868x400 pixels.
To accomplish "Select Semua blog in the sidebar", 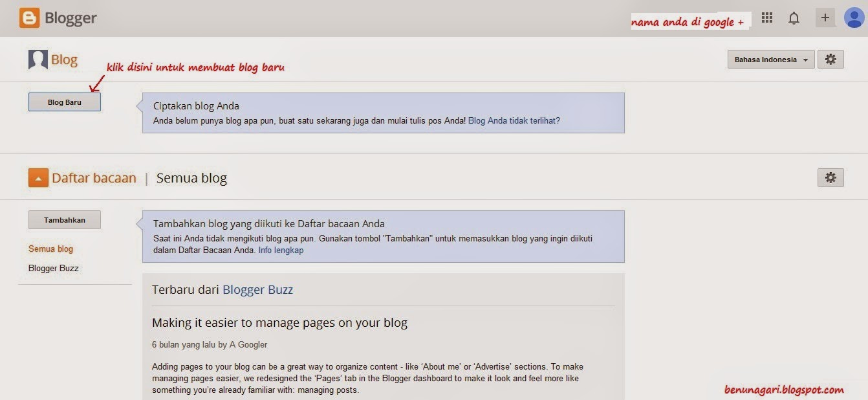I will tap(50, 249).
